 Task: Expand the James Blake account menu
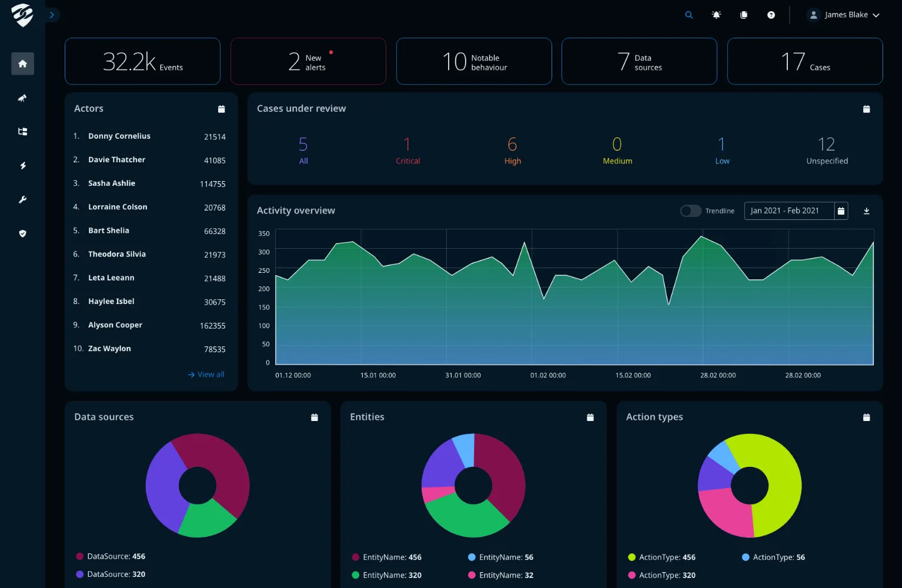pyautogui.click(x=843, y=14)
